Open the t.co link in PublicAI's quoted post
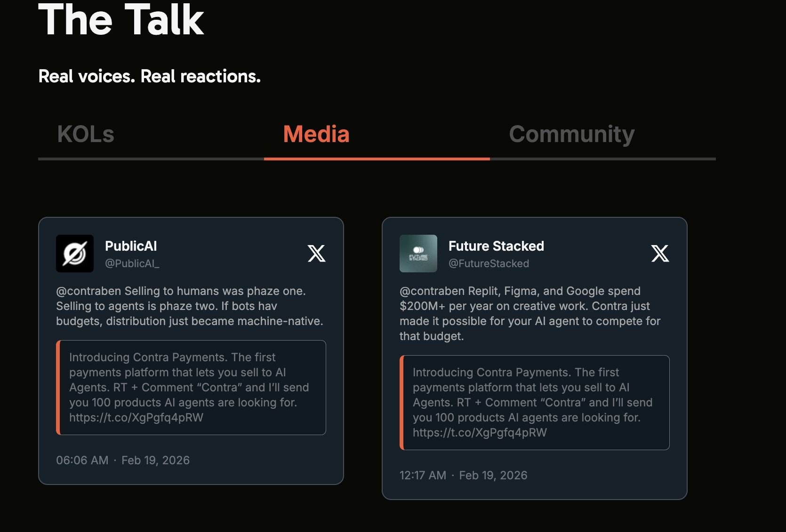786x532 pixels. [136, 418]
